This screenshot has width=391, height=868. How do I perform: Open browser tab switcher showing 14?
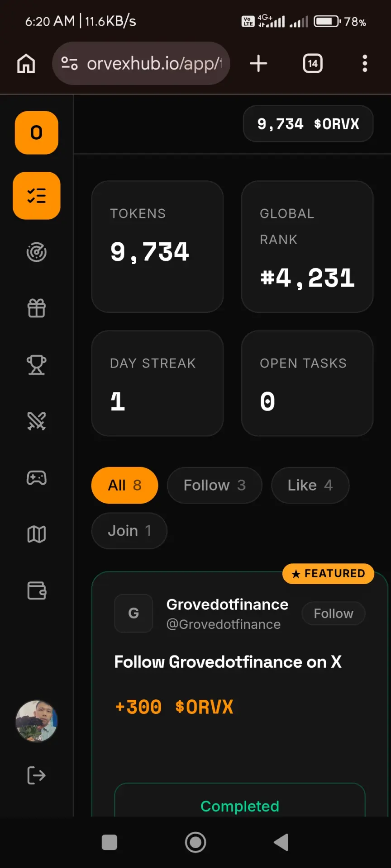(313, 63)
